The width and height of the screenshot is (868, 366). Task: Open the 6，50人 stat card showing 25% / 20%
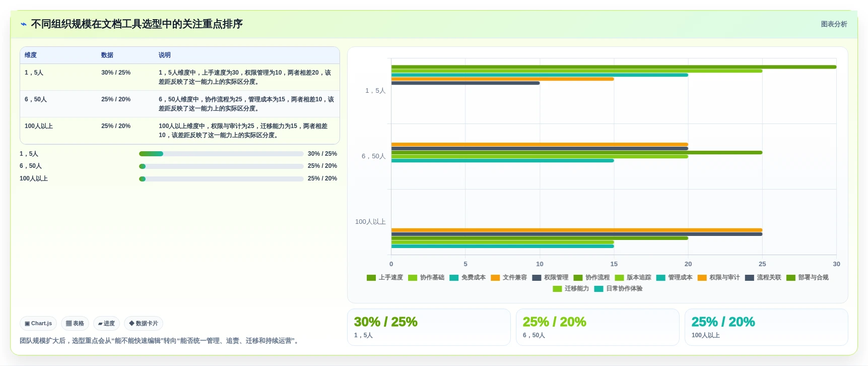597,327
